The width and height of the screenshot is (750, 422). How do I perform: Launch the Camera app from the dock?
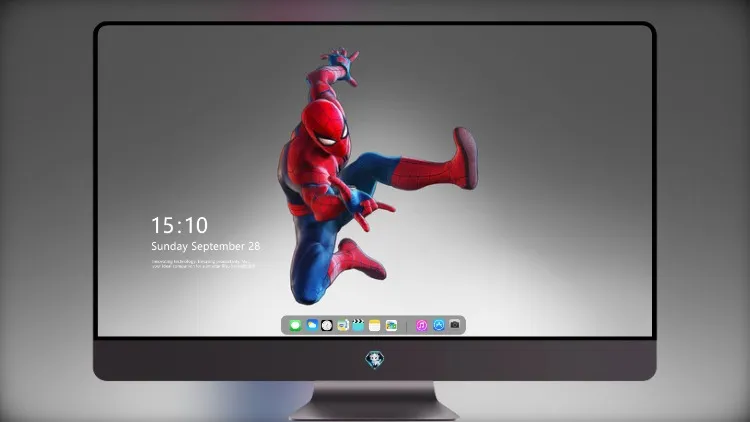click(x=455, y=325)
